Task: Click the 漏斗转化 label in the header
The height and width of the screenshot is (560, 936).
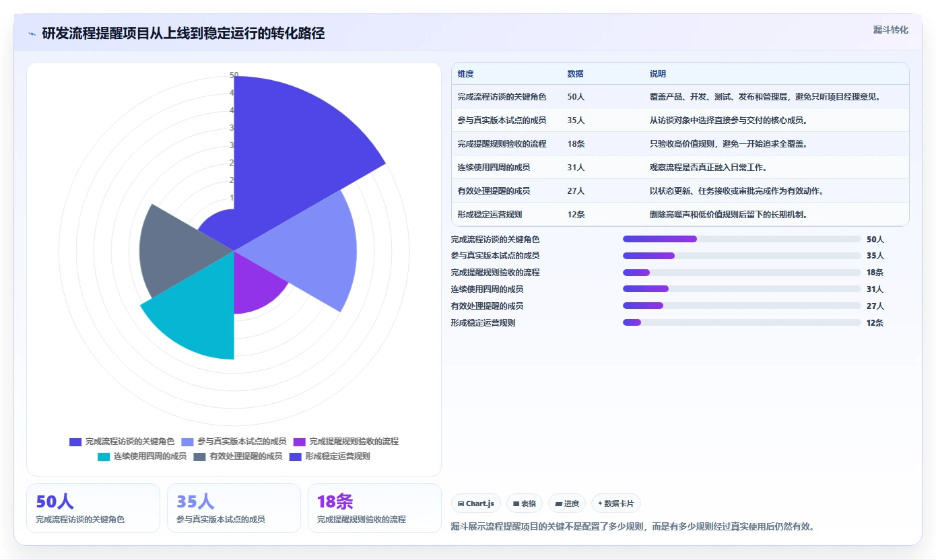Action: click(891, 30)
